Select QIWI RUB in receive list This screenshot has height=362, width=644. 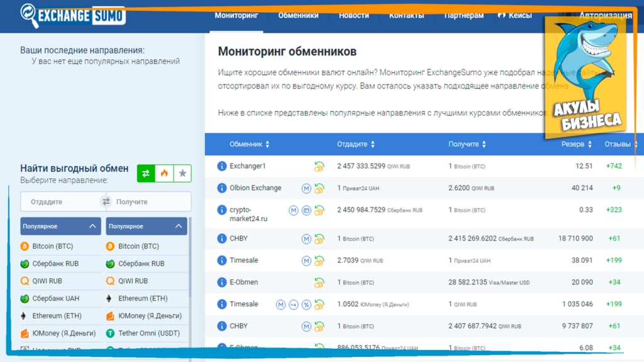pyautogui.click(x=127, y=281)
